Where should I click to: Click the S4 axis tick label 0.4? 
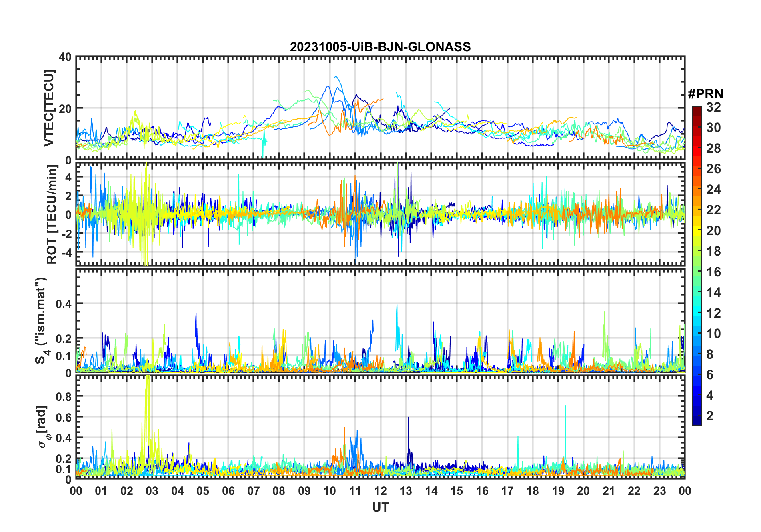click(64, 304)
